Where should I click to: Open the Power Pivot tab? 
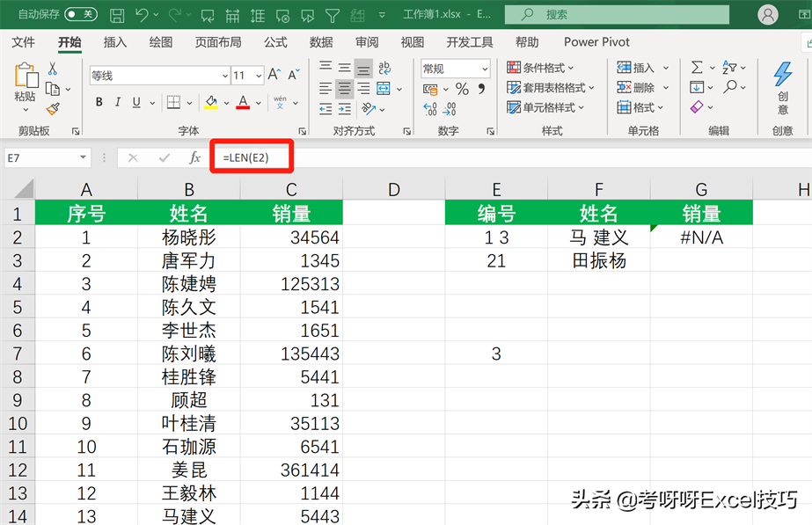596,42
